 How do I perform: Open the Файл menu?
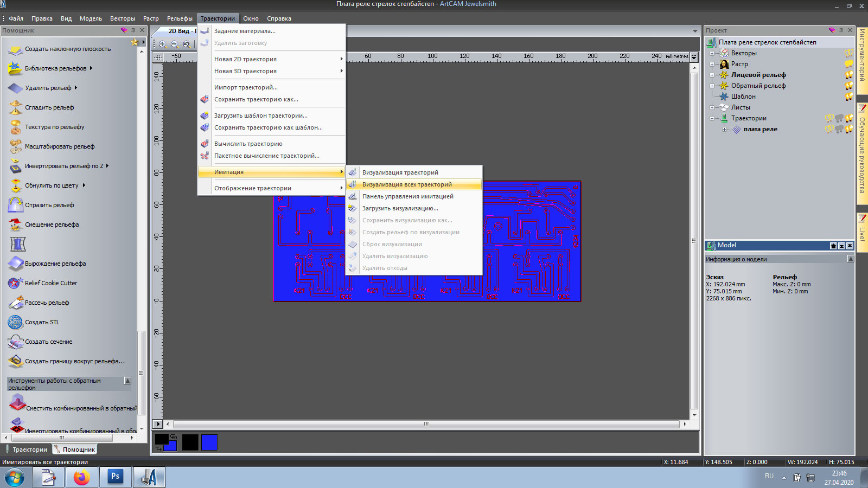tap(16, 18)
